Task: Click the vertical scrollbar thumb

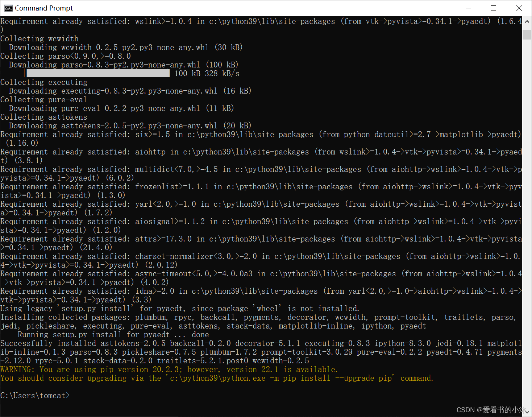Action: (x=527, y=35)
